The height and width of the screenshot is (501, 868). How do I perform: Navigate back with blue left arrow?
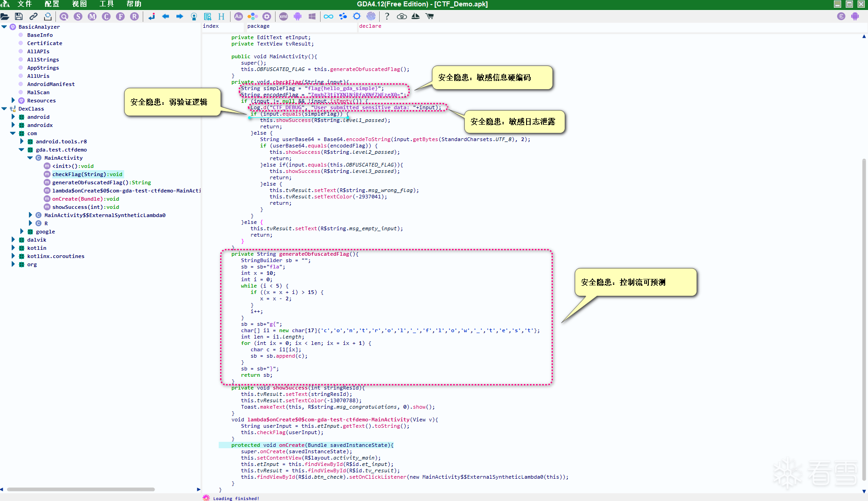coord(166,16)
